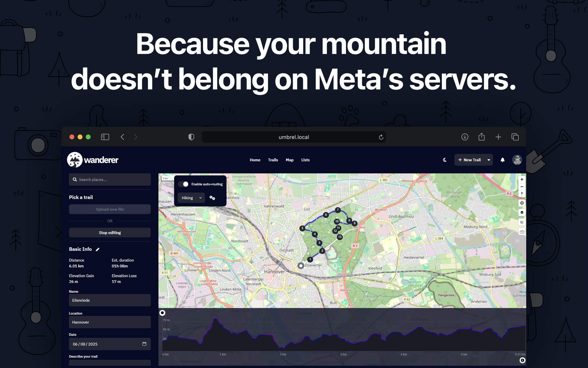The image size is (588, 368).
Task: Click the elevation chart map control
Action: coord(522,222)
